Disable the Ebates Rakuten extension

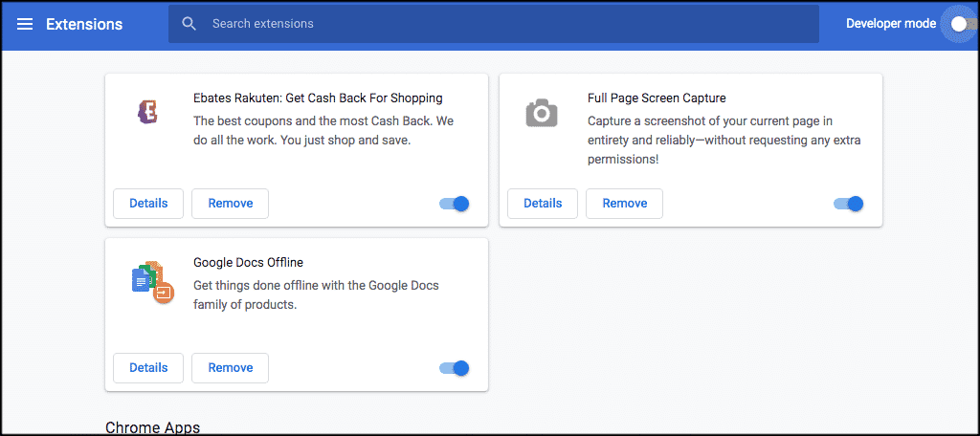[x=455, y=204]
